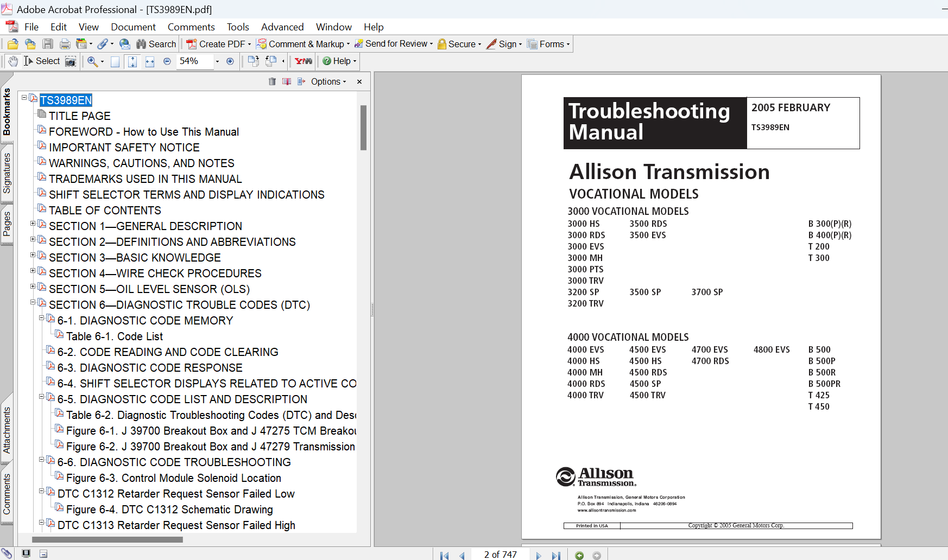
Task: Click Expand Current Bookmark icon
Action: click(x=301, y=81)
